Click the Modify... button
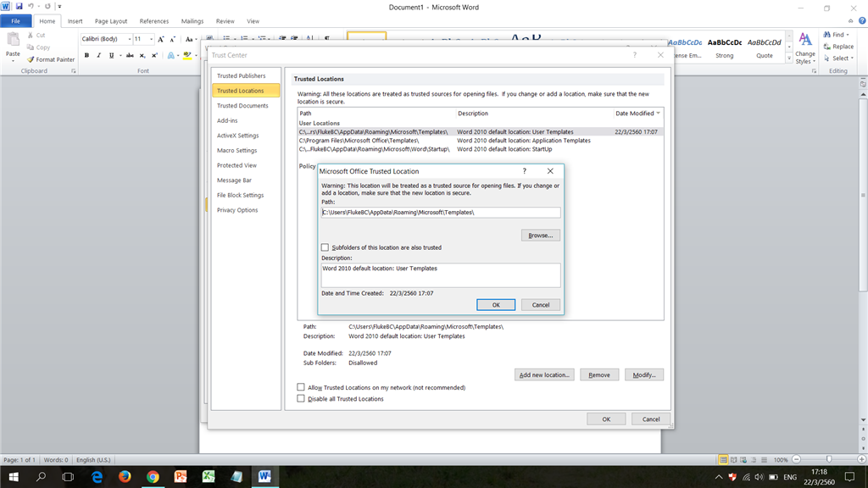Viewport: 868px width, 488px height. coord(644,374)
